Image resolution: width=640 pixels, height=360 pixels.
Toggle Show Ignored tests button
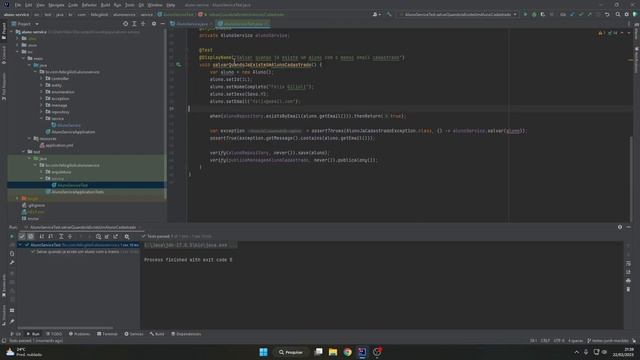tap(31, 236)
